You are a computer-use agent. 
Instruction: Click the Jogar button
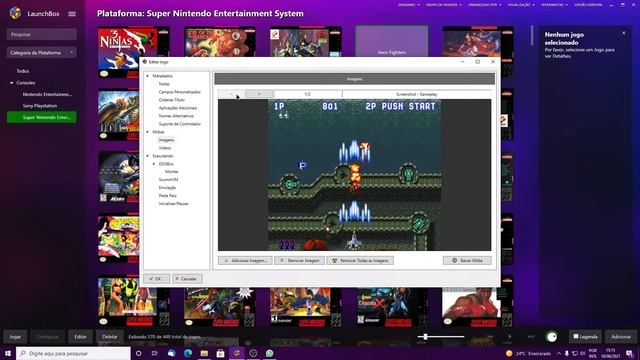click(15, 337)
